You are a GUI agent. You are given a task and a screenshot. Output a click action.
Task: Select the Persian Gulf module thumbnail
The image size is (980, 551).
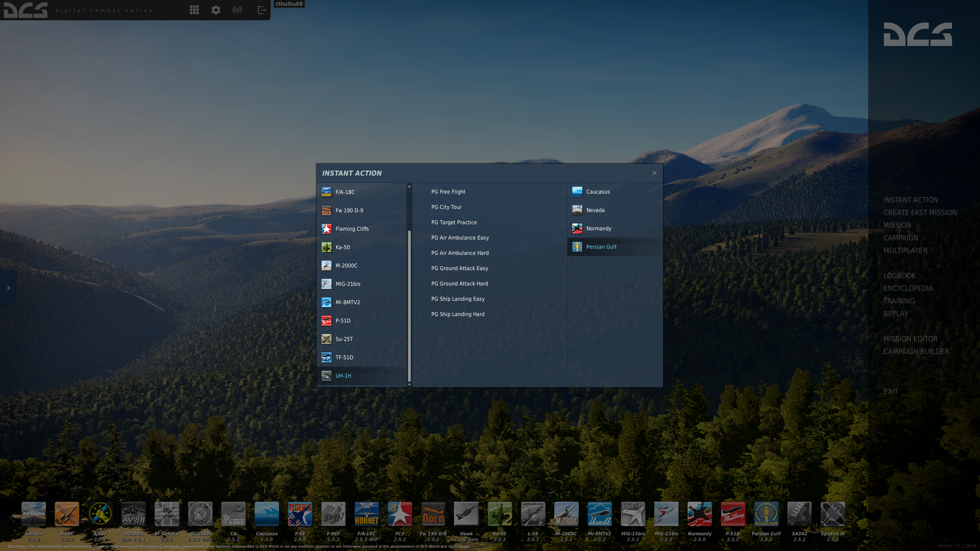click(766, 514)
